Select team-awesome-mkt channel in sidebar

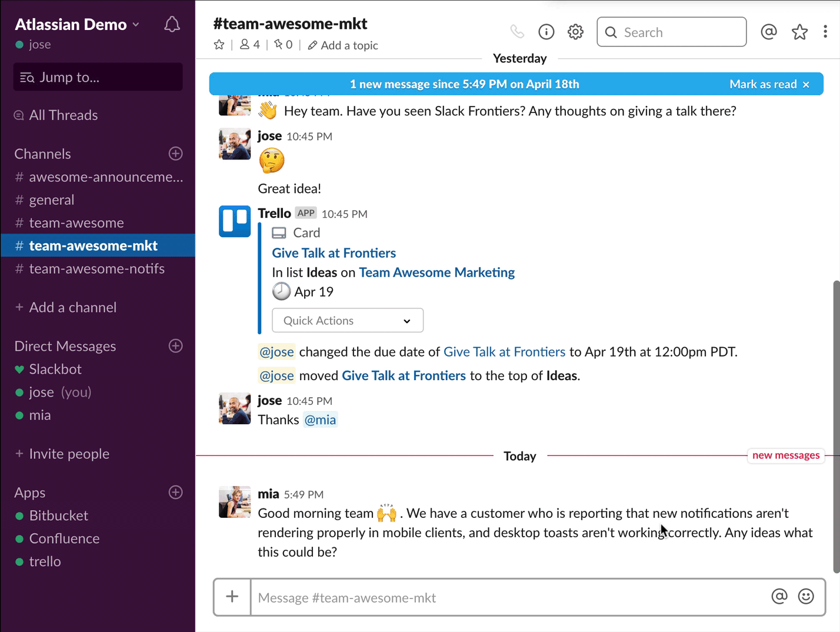click(98, 245)
